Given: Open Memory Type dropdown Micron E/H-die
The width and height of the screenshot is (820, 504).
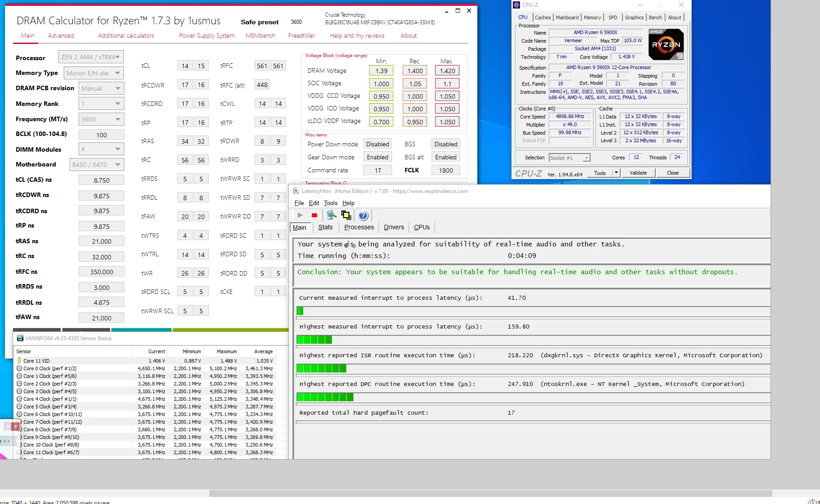Looking at the screenshot, I should tap(94, 73).
